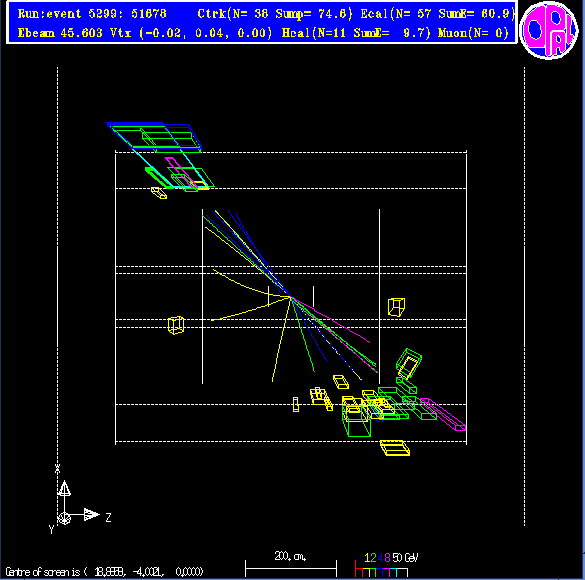585x580 pixels.
Task: Click the Y axis origin circle
Action: click(x=64, y=518)
